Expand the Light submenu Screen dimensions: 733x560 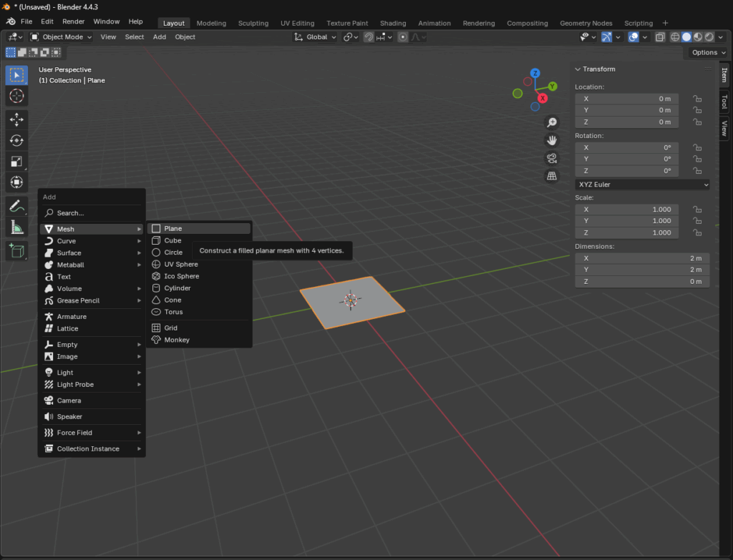92,373
